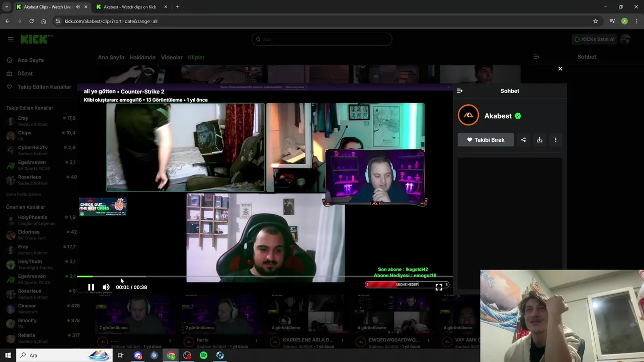Image resolution: width=644 pixels, height=362 pixels.
Task: Open HolyPhoenix League of Legends channel
Action: 40,220
